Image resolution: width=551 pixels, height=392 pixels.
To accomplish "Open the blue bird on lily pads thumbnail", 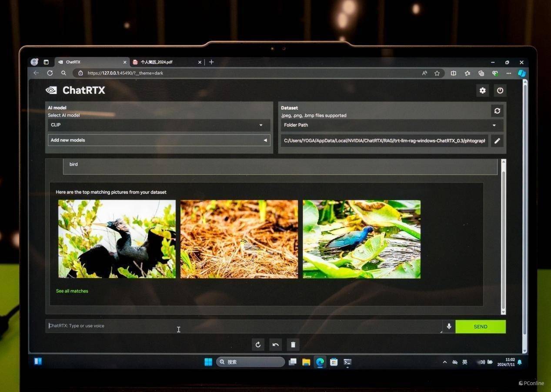I will click(x=361, y=239).
